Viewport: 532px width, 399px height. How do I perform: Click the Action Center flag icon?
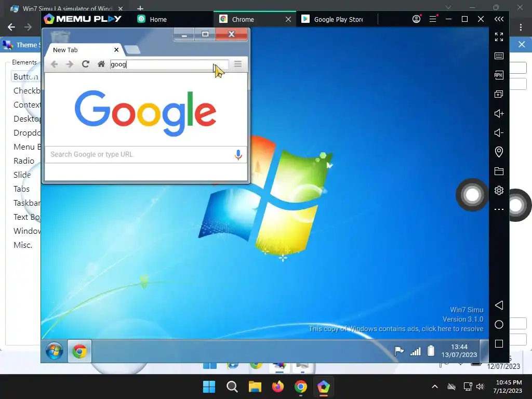(x=398, y=351)
